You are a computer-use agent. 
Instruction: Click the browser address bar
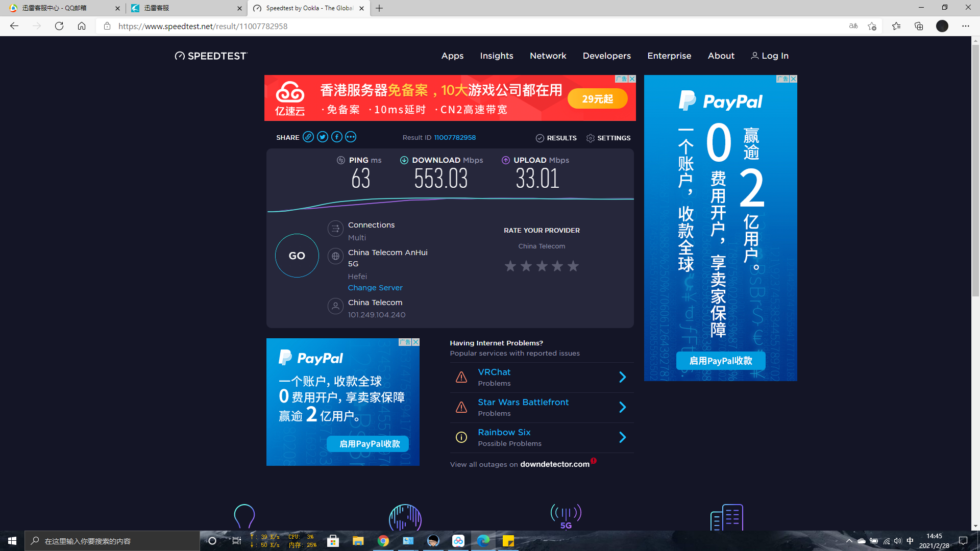[x=459, y=26]
